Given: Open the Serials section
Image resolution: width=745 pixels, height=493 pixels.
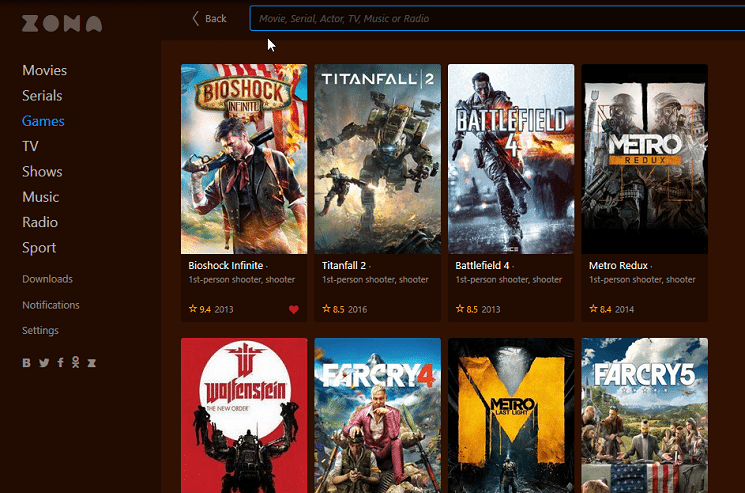Looking at the screenshot, I should pyautogui.click(x=42, y=95).
